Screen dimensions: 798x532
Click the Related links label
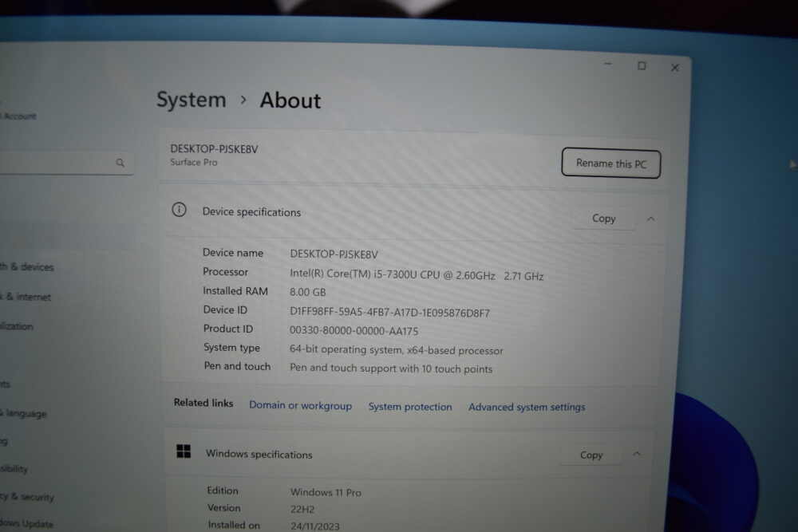pyautogui.click(x=203, y=403)
